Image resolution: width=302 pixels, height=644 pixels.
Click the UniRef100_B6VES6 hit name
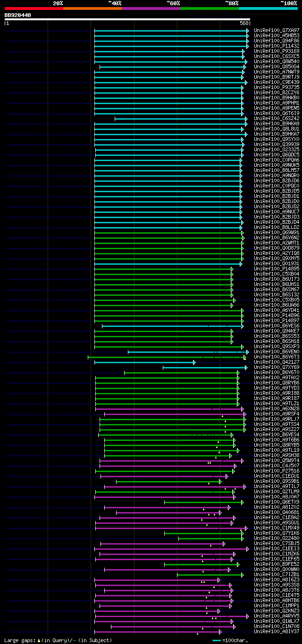277,326
